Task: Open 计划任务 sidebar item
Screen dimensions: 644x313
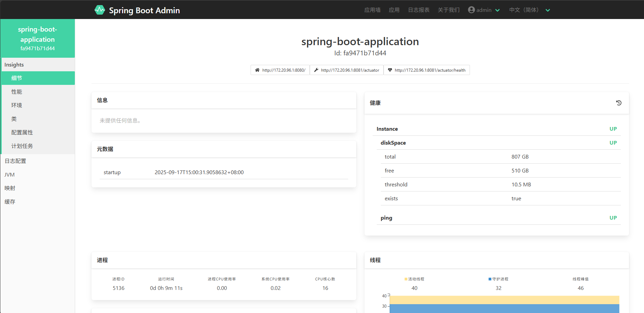Action: [x=38, y=146]
